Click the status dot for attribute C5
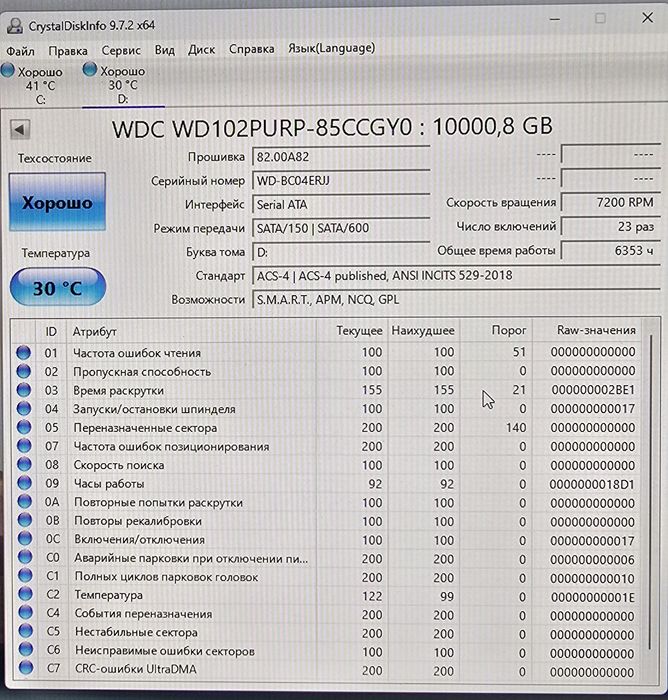Viewport: 668px width, 700px height. click(26, 631)
